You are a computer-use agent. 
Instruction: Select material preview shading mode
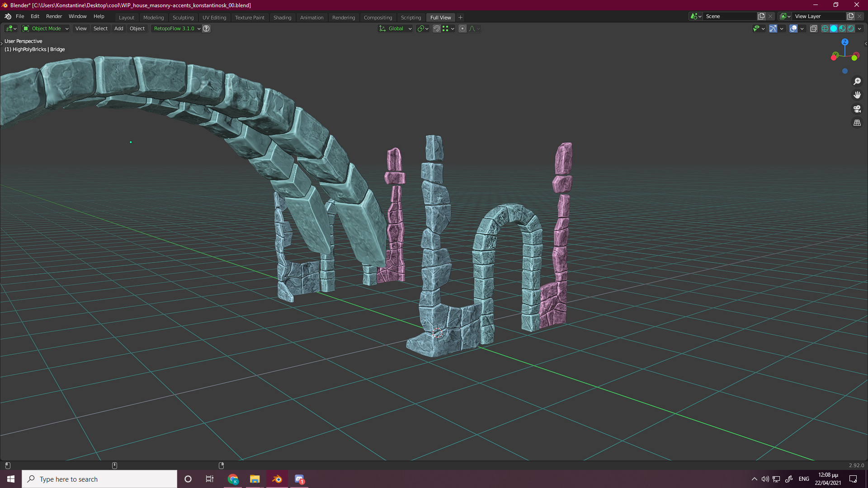(842, 28)
